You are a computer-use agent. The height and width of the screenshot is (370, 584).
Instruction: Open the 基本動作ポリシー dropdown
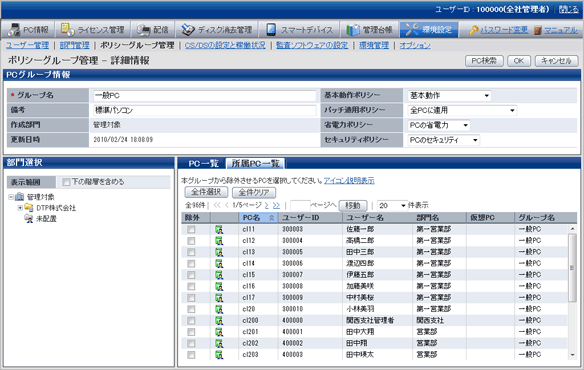[449, 96]
